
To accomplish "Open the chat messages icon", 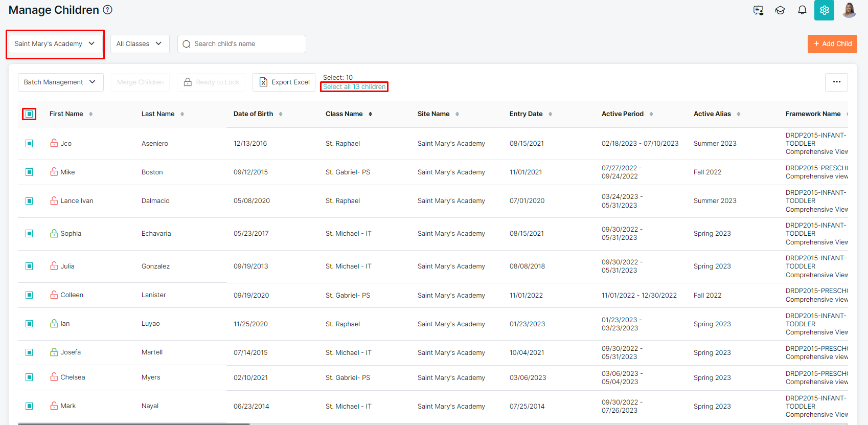I will click(758, 10).
